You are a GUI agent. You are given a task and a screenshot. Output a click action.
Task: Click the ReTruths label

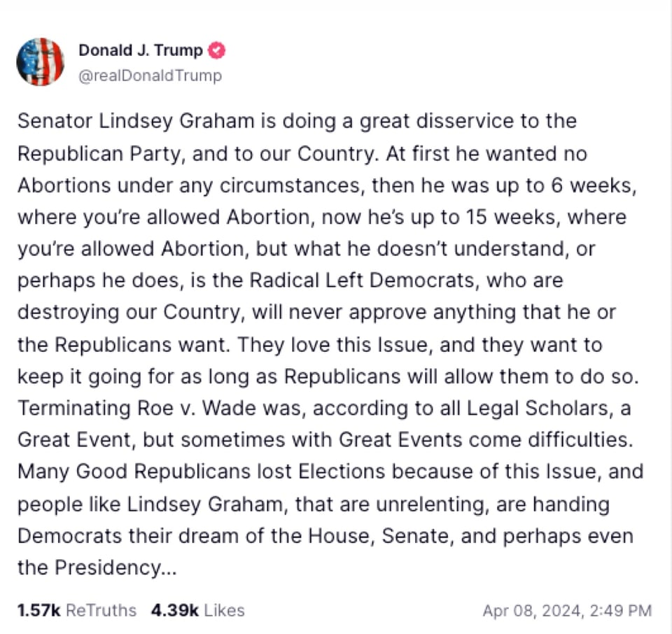pos(101,610)
